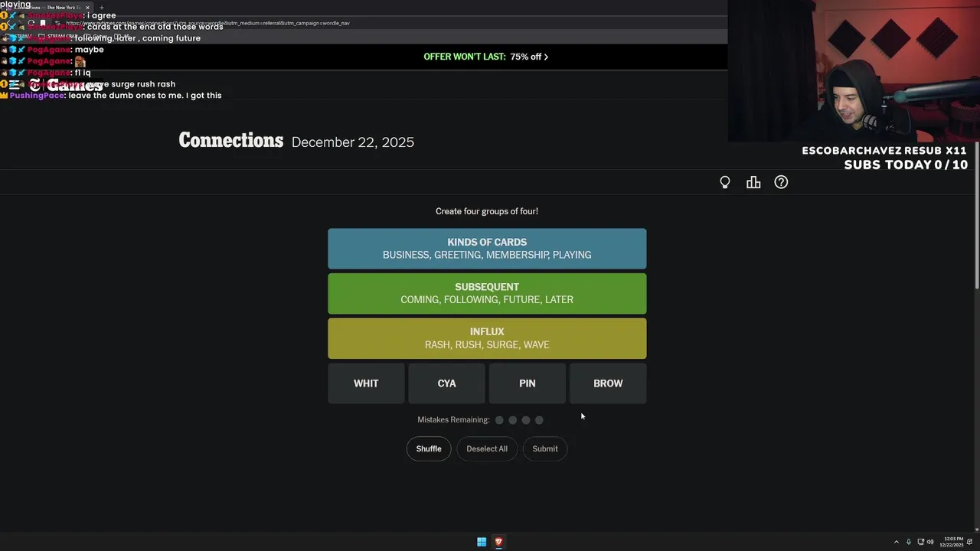The height and width of the screenshot is (551, 980).
Task: Close the Connections browser tab
Action: click(x=87, y=7)
